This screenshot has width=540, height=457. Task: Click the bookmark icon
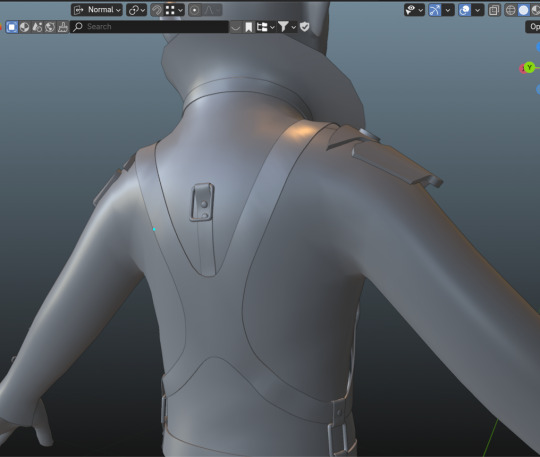coord(249,27)
